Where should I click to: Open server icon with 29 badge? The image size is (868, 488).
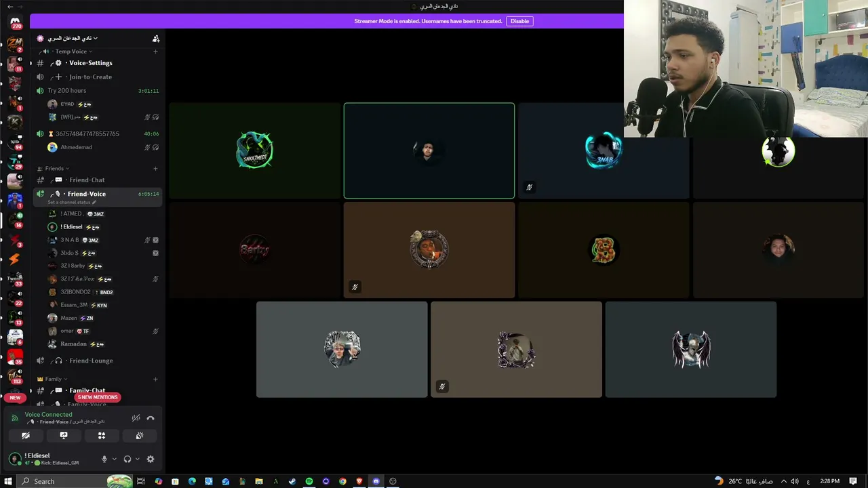pyautogui.click(x=15, y=161)
